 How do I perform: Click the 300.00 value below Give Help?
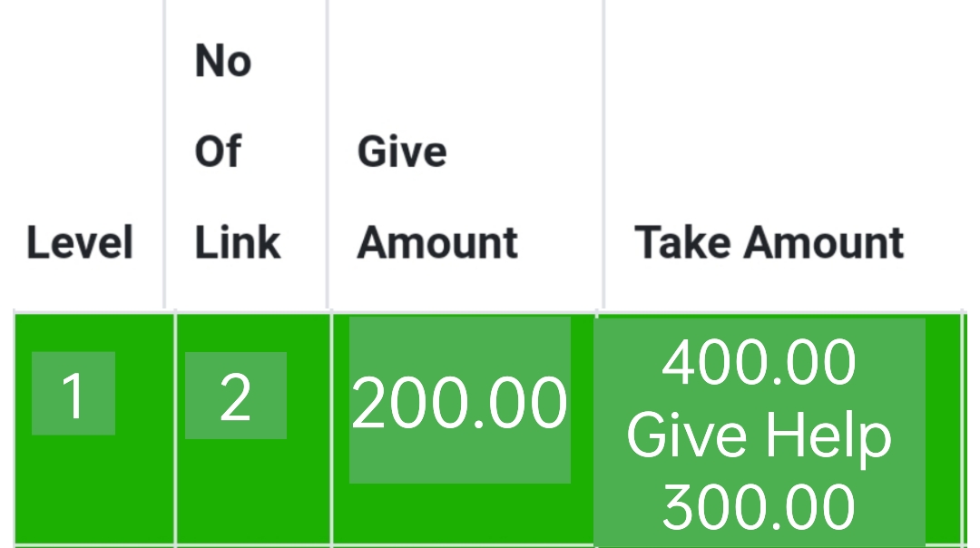(x=759, y=507)
